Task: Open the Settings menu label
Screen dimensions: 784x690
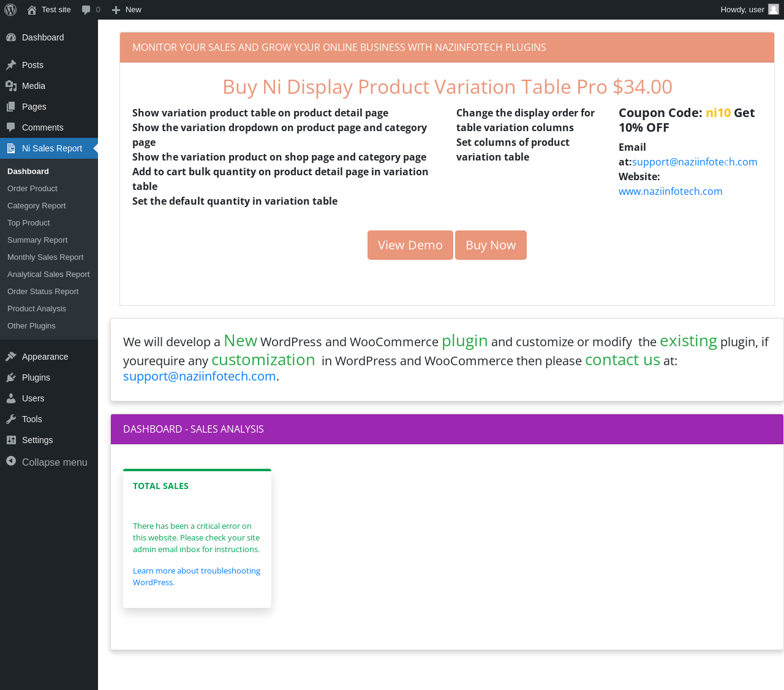Action: pyautogui.click(x=37, y=440)
